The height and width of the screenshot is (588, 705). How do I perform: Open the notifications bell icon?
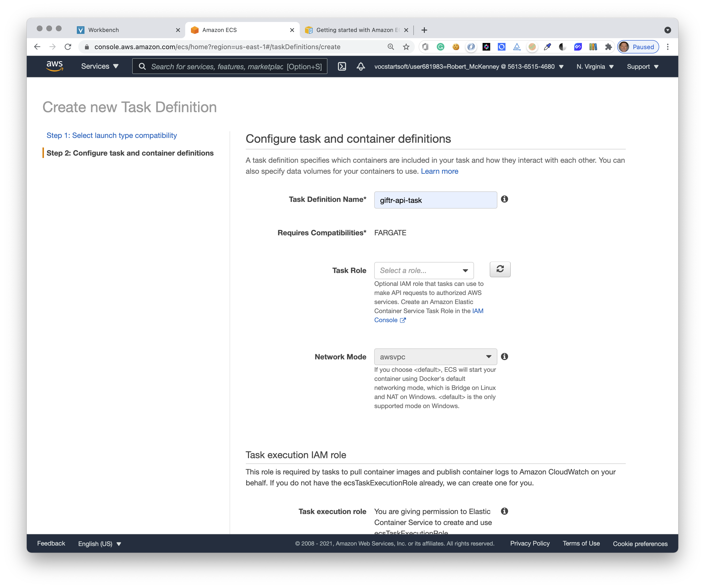point(361,66)
